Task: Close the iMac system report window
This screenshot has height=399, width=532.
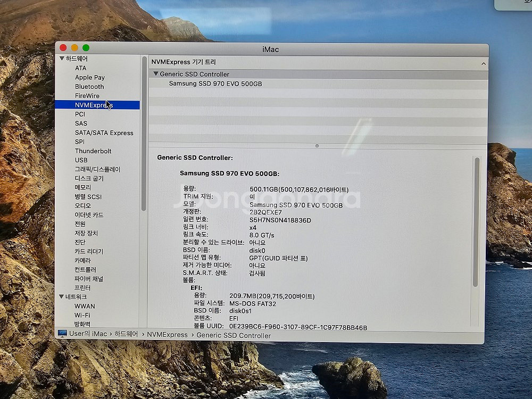Action: click(x=63, y=47)
